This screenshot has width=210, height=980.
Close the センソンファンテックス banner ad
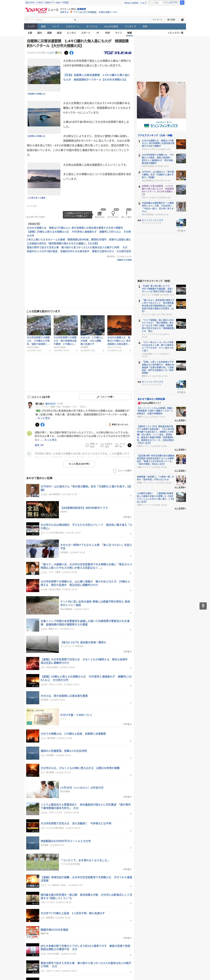[x=184, y=83]
